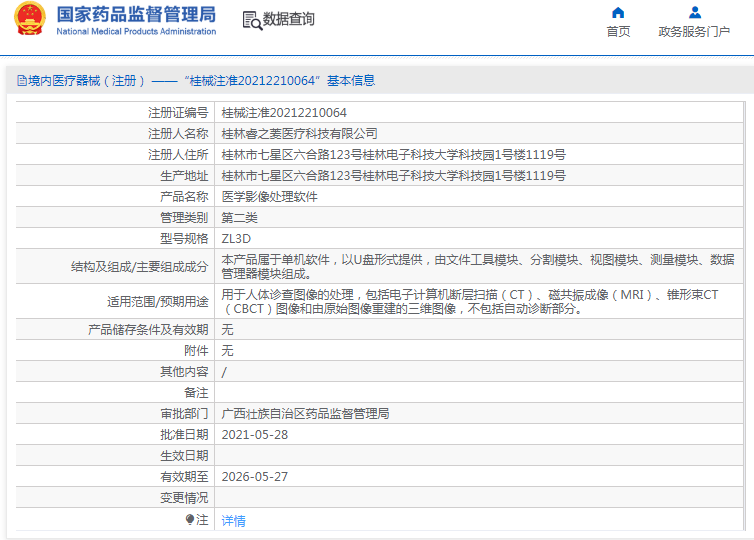
Task: Click the 变更情况 row label
Action: click(184, 498)
